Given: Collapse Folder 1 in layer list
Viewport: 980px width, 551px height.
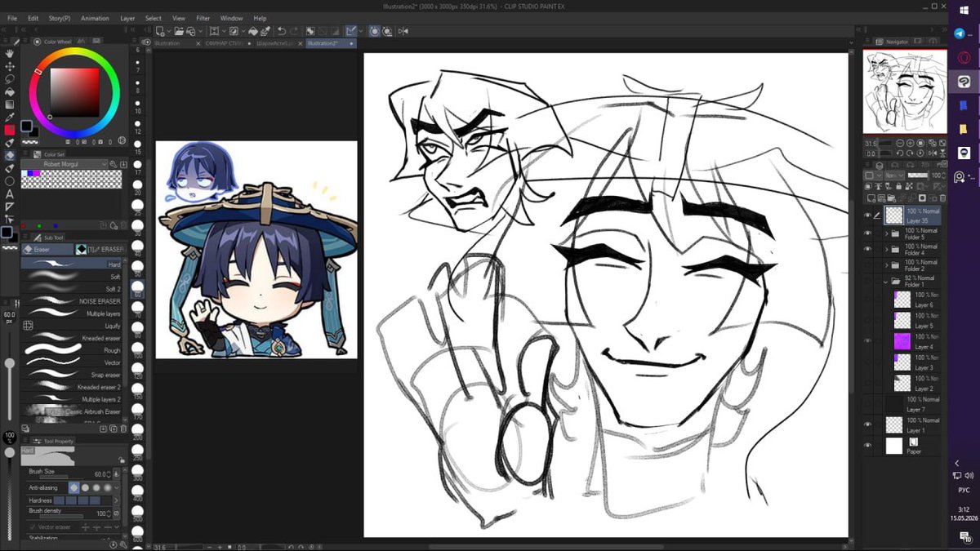Looking at the screenshot, I should click(x=887, y=281).
